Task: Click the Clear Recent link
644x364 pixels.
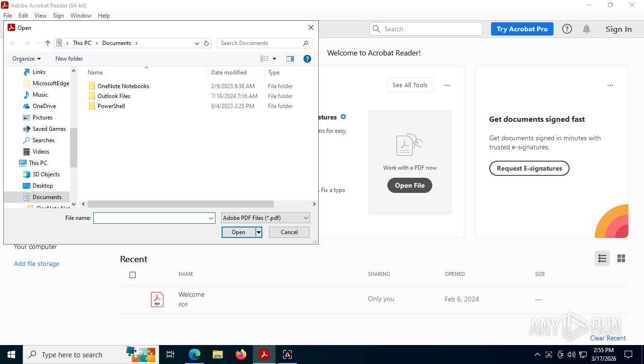Action: 608,338
